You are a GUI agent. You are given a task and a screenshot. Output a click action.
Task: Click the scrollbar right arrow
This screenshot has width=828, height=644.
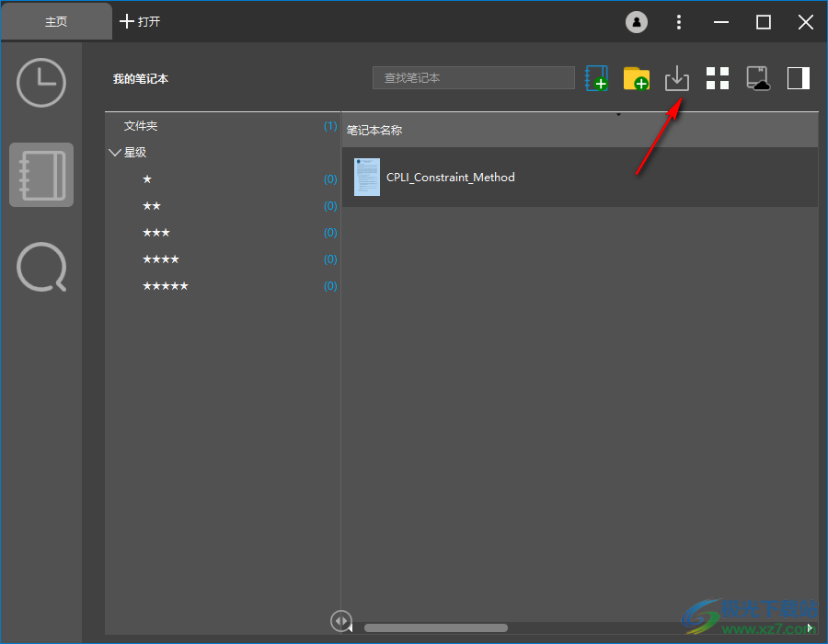pyautogui.click(x=810, y=627)
